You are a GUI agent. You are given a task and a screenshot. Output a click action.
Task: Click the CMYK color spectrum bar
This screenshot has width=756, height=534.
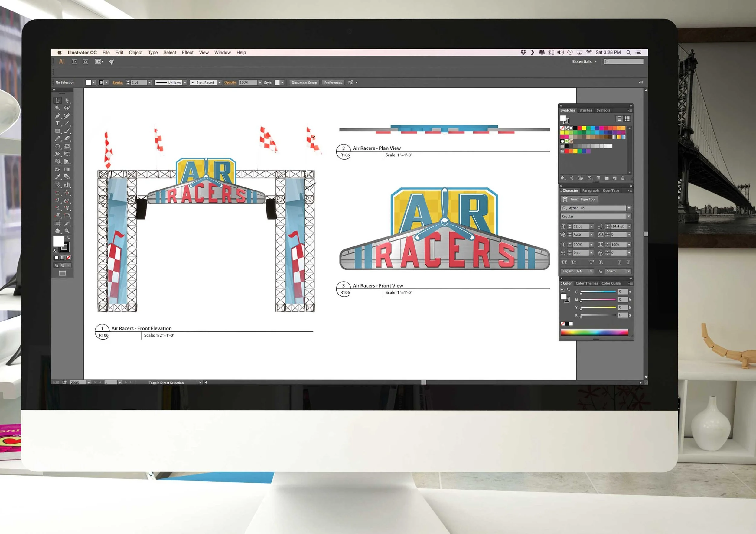click(594, 333)
